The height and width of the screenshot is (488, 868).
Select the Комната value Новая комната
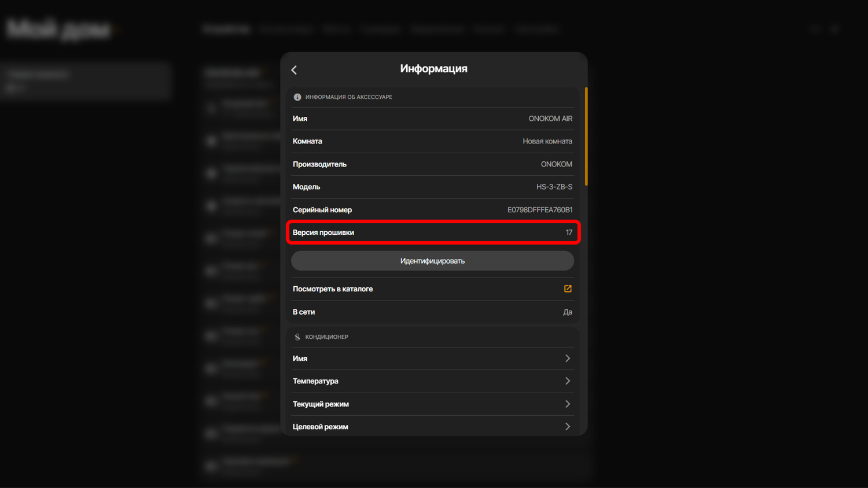(547, 141)
